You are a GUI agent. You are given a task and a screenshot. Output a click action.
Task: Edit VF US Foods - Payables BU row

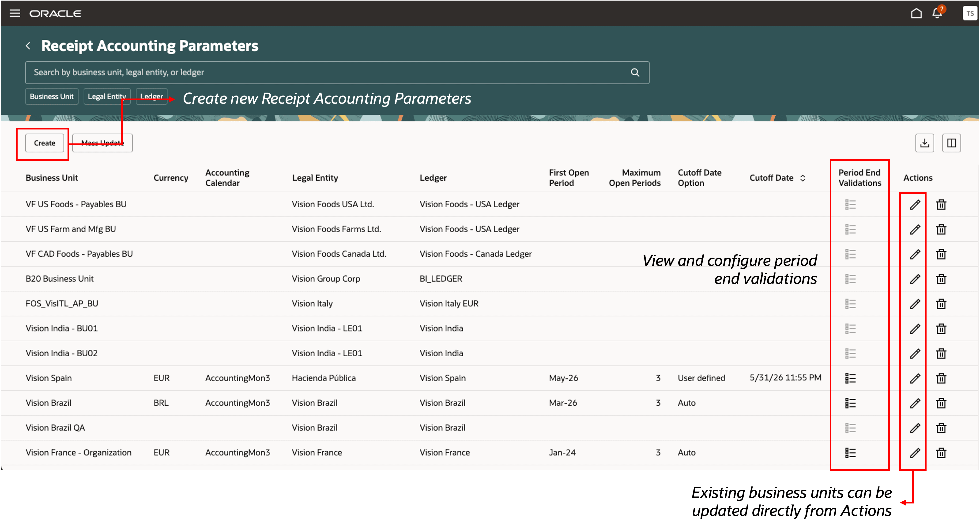pyautogui.click(x=915, y=204)
